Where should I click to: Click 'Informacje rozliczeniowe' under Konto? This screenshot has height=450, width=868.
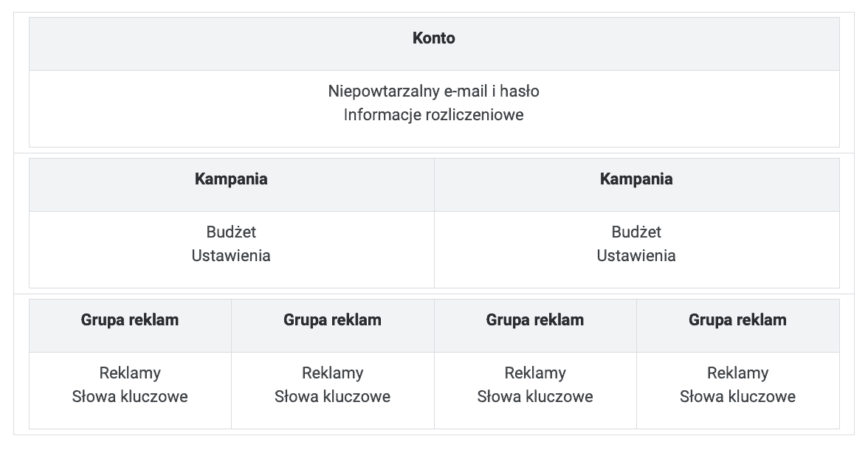[x=434, y=115]
